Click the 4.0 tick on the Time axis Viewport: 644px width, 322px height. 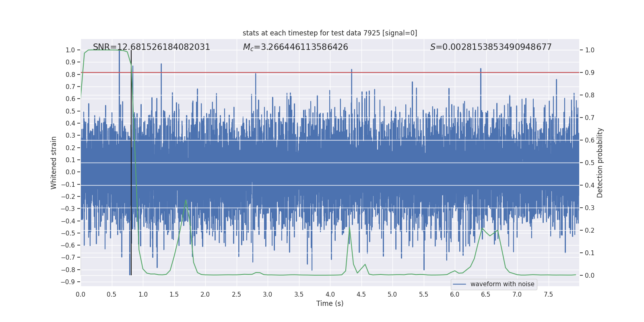coord(330,294)
